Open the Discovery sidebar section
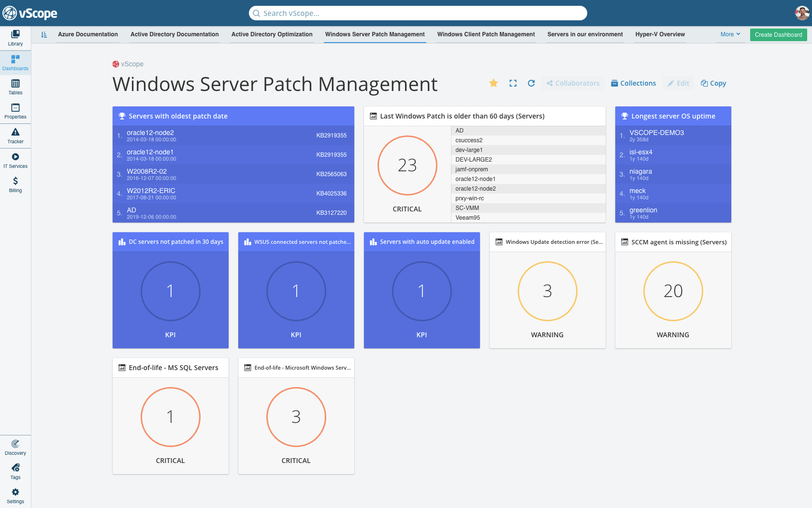The height and width of the screenshot is (508, 812). [15, 448]
